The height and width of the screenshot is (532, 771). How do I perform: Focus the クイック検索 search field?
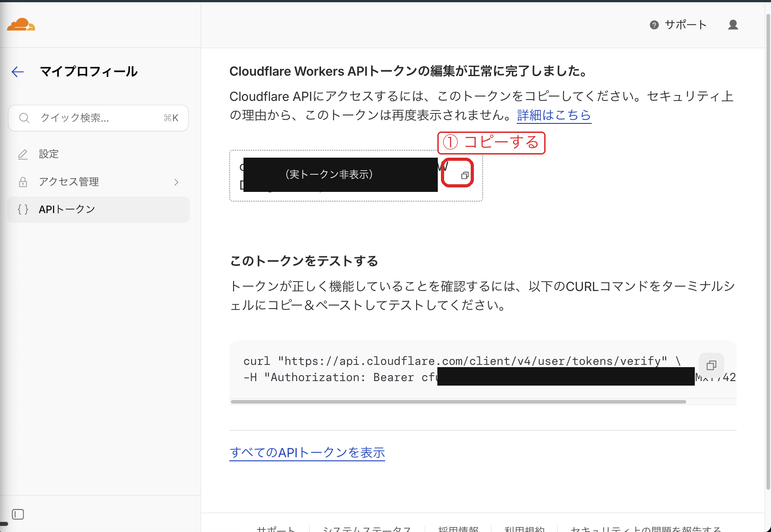coord(98,118)
